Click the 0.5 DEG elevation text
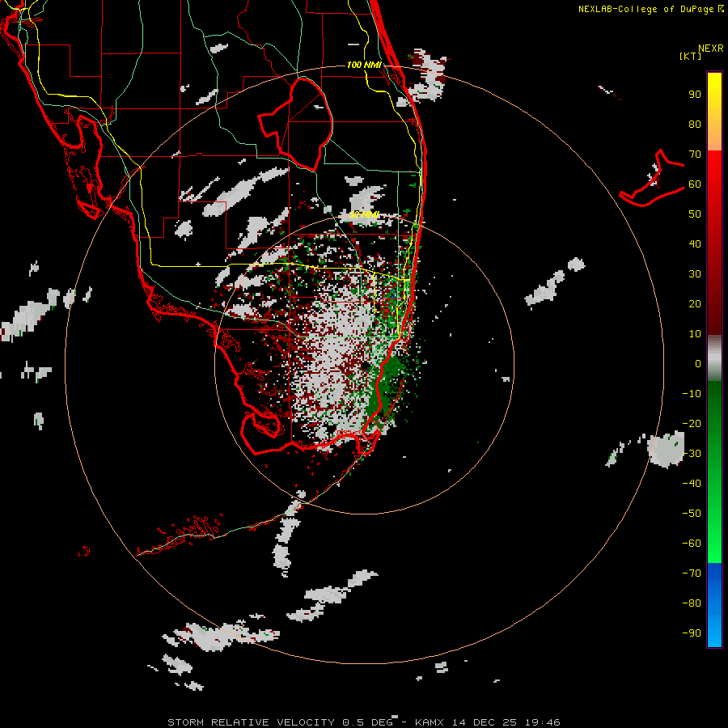The image size is (728, 728). click(x=367, y=722)
